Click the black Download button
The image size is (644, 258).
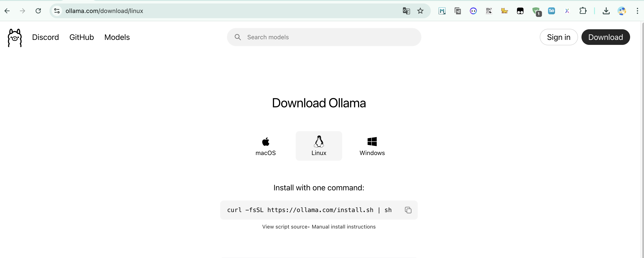[x=605, y=37]
